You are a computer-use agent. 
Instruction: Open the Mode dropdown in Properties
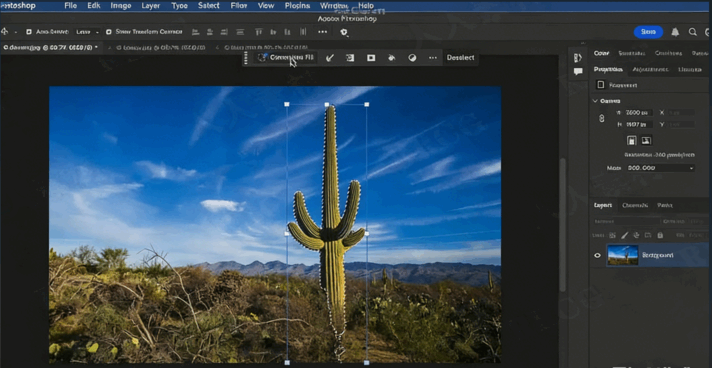tap(661, 168)
